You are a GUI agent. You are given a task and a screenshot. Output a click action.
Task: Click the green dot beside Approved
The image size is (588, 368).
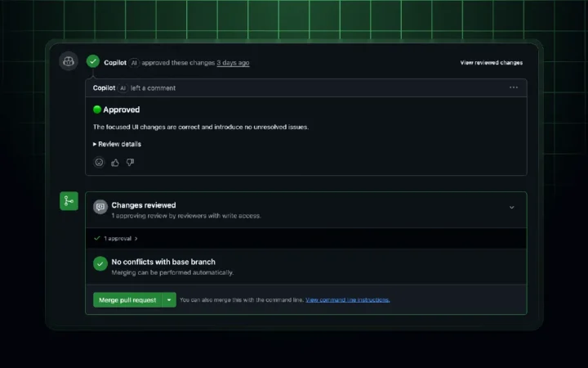(x=97, y=110)
